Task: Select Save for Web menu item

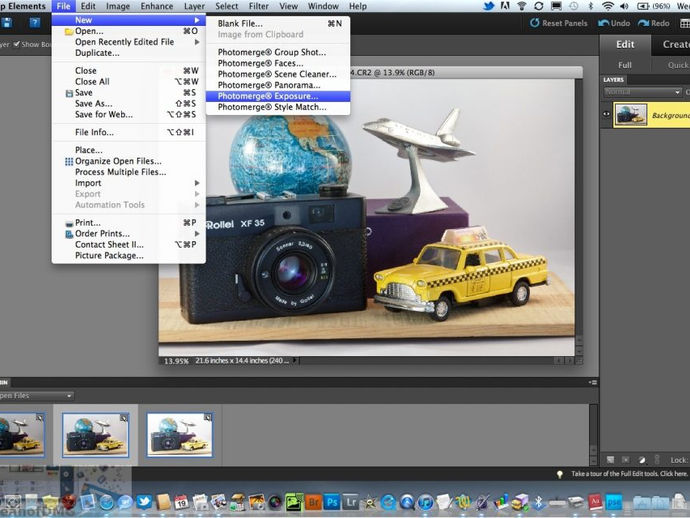Action: pyautogui.click(x=128, y=114)
